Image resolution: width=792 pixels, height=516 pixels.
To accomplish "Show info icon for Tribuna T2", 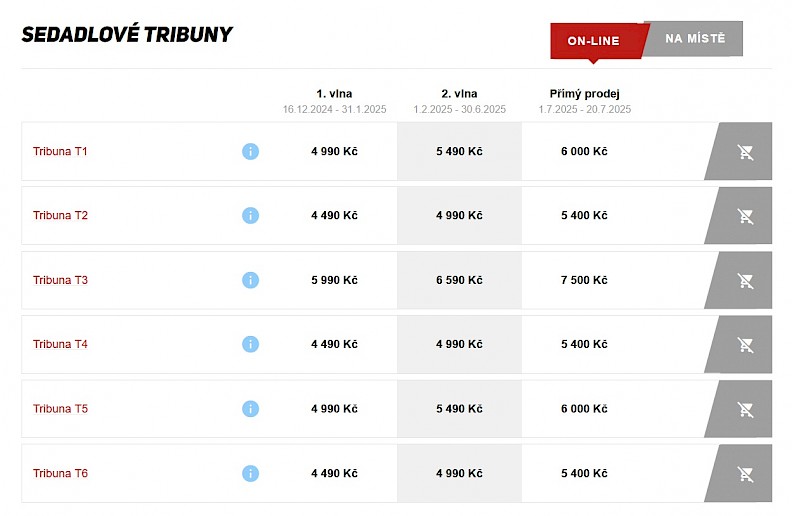I will coord(250,216).
